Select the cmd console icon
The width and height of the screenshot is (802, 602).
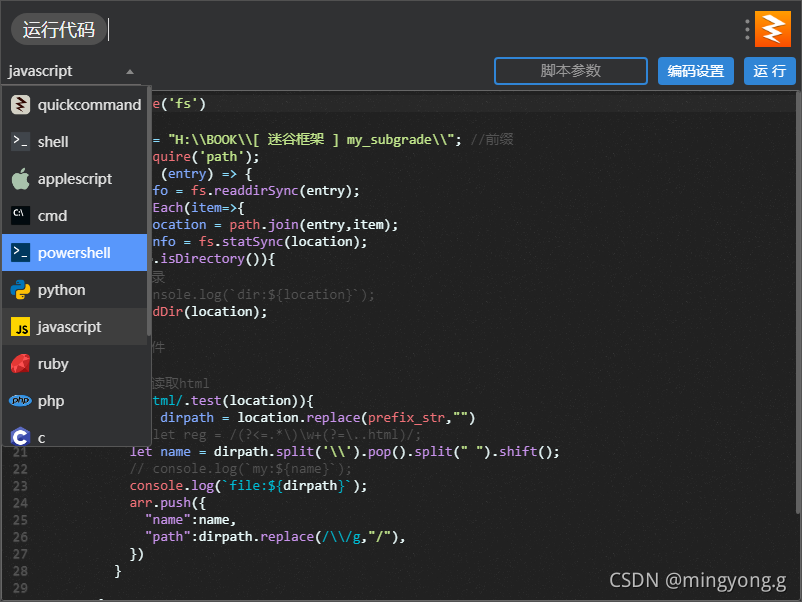[20, 215]
